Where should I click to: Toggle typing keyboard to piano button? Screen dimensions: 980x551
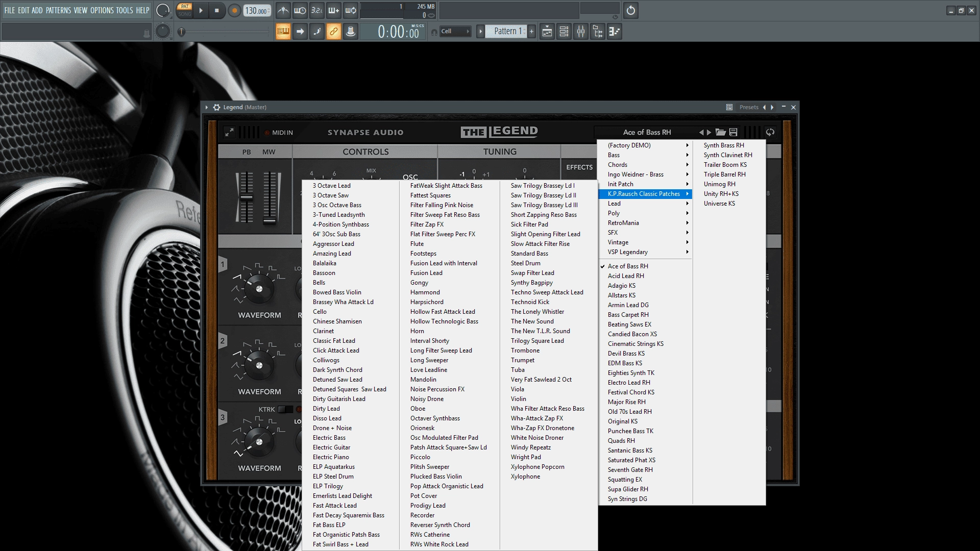[283, 32]
